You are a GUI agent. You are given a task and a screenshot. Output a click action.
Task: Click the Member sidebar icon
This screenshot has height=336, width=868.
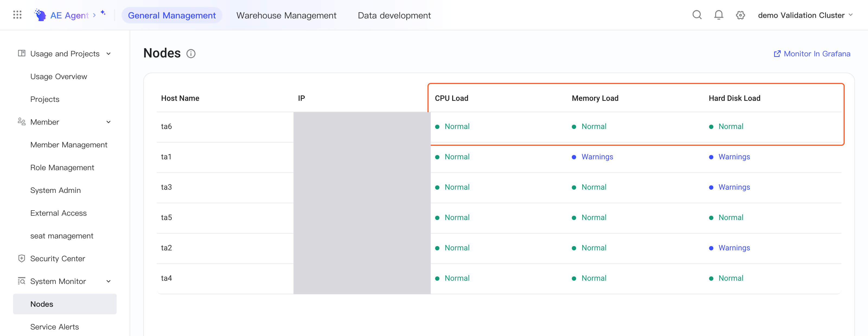click(22, 122)
